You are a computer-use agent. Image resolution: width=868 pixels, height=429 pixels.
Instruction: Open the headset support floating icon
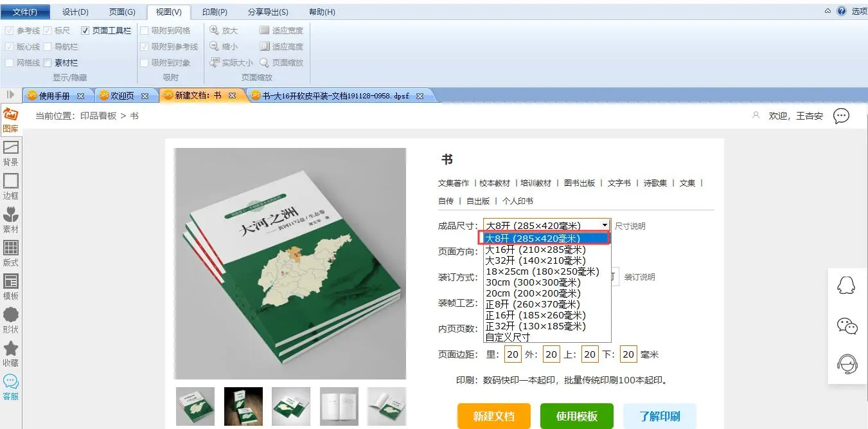[847, 365]
